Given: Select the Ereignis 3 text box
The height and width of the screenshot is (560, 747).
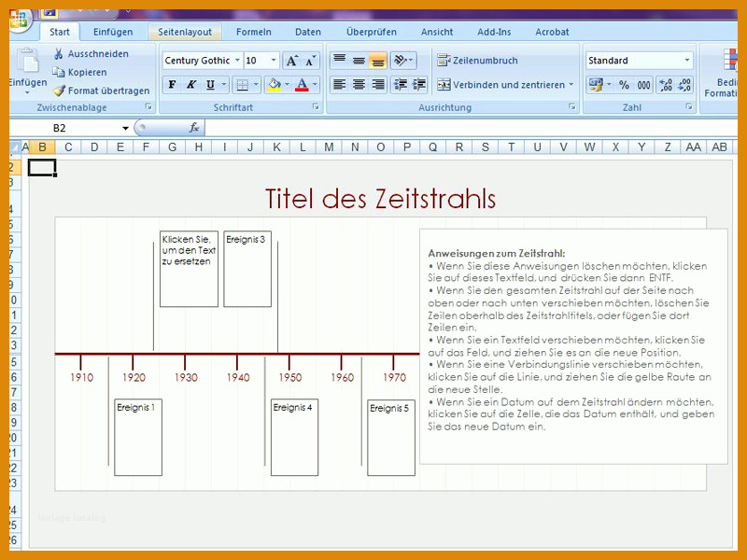Looking at the screenshot, I should click(247, 269).
